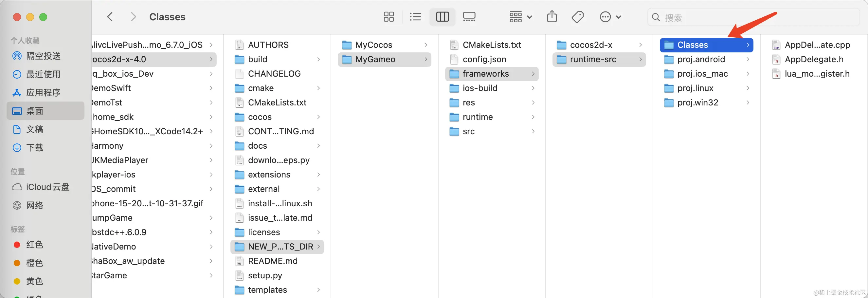
Task: Select the yellow tag (黄色)
Action: click(x=45, y=281)
